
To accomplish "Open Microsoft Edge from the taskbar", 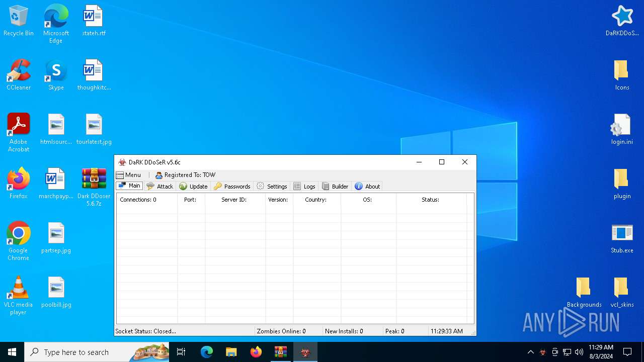I will coord(207,352).
